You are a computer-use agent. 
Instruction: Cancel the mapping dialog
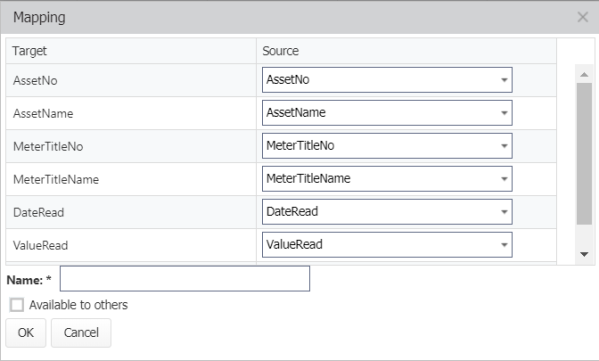click(81, 333)
